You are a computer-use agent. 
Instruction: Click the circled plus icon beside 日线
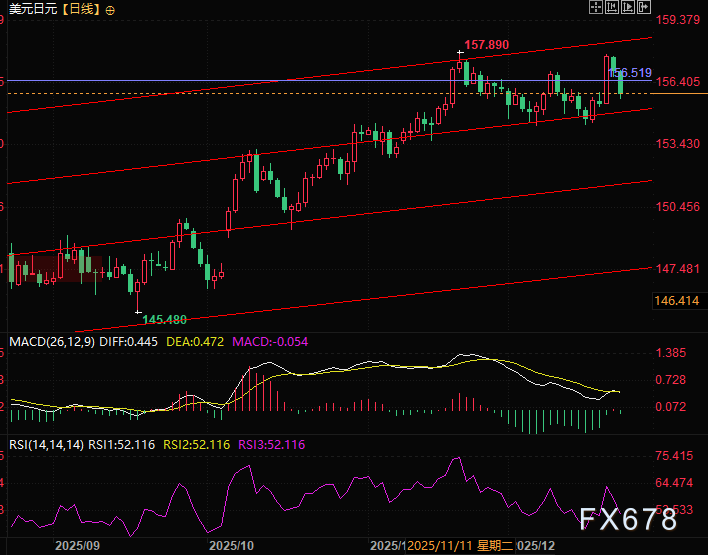tap(110, 9)
